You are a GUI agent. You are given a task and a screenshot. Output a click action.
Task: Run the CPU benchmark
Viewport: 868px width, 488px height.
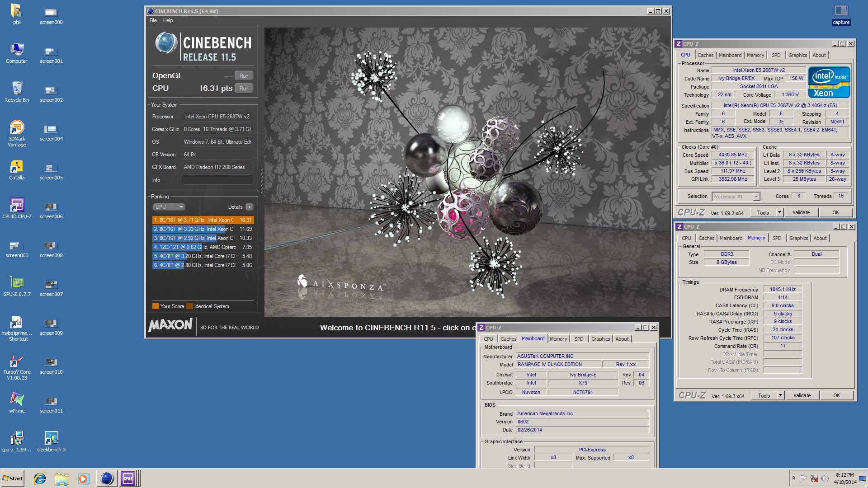coord(244,89)
